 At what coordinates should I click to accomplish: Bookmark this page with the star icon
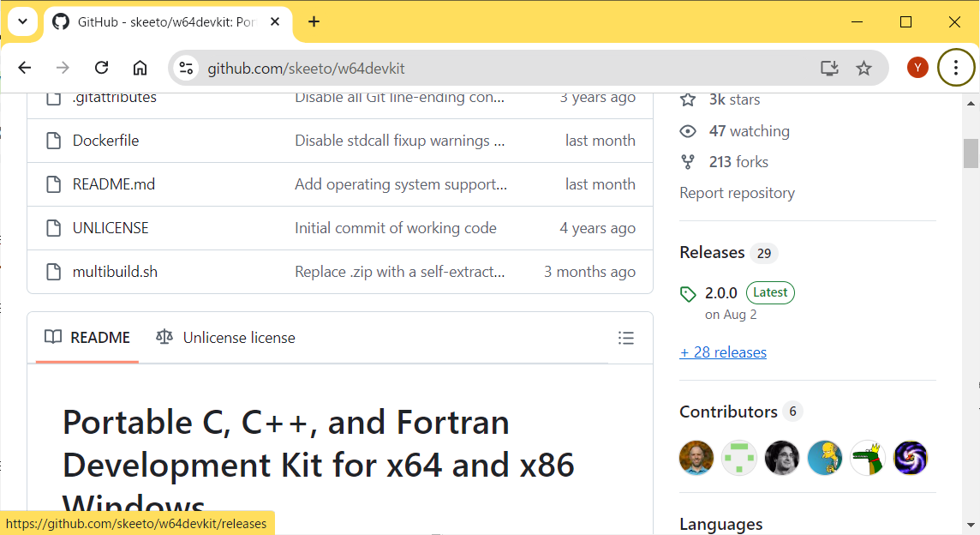(x=863, y=69)
